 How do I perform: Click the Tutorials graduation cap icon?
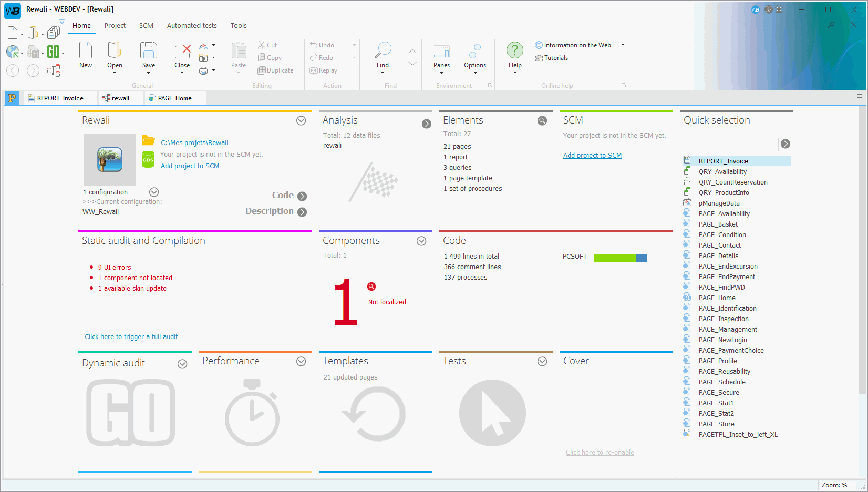539,58
